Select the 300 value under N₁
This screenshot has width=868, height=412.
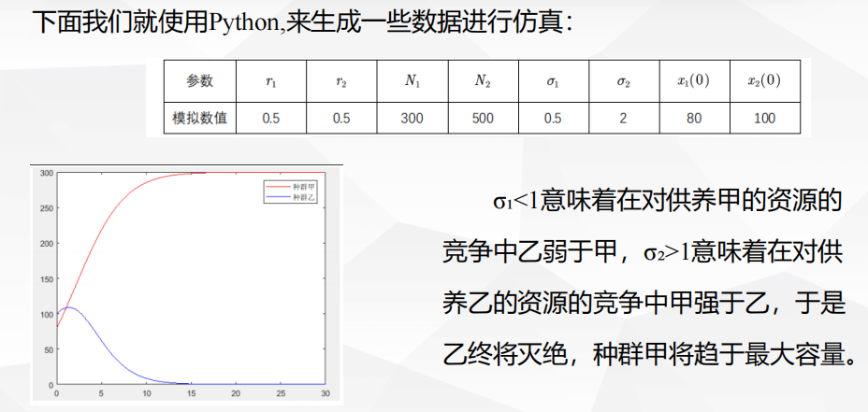click(x=412, y=118)
